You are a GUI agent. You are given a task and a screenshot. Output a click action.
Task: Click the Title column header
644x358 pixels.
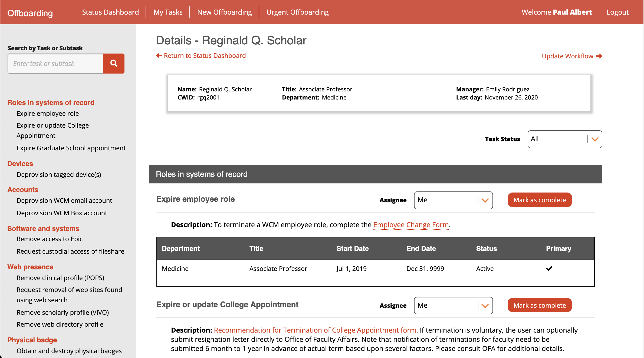[x=256, y=248]
